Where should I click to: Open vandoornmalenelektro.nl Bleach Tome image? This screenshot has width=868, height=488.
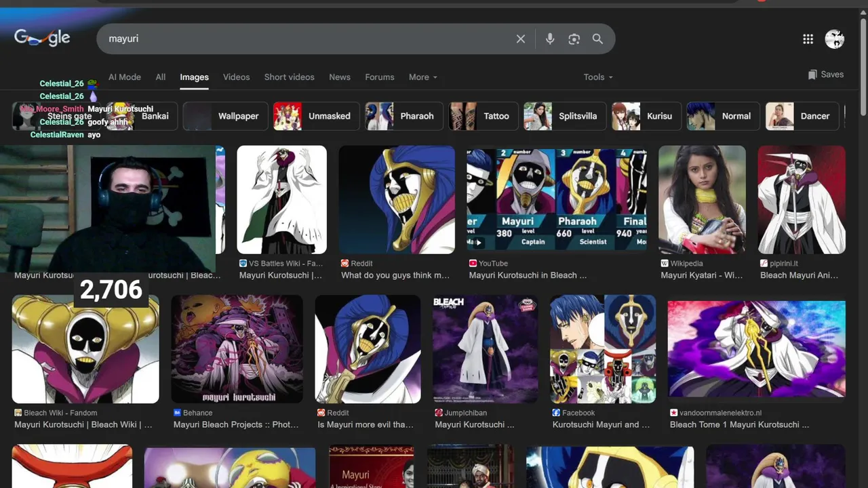point(757,349)
